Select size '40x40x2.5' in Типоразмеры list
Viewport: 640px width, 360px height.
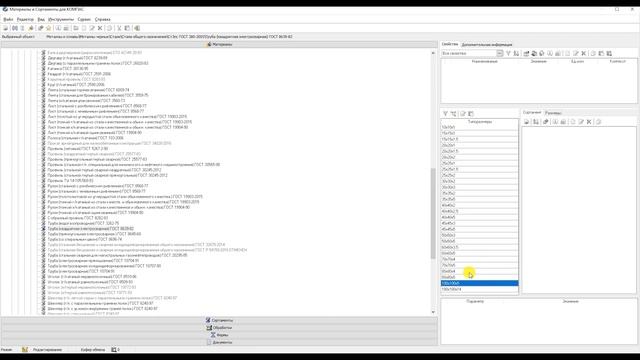click(480, 211)
